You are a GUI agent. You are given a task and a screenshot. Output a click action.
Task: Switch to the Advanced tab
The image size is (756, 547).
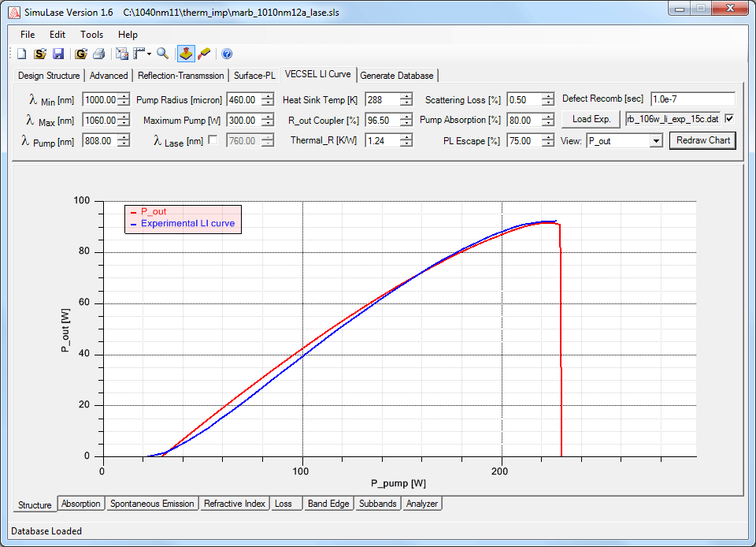pos(109,76)
